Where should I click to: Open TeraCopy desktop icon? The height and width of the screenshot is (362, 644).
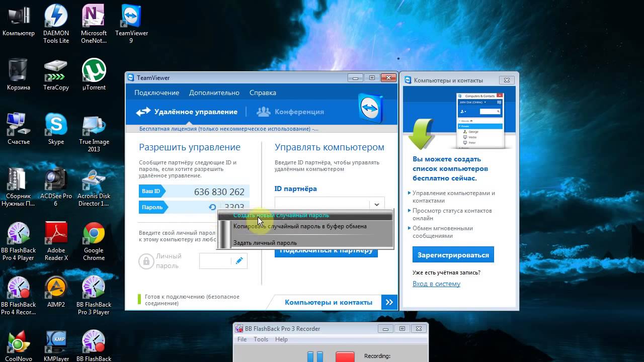tap(56, 74)
